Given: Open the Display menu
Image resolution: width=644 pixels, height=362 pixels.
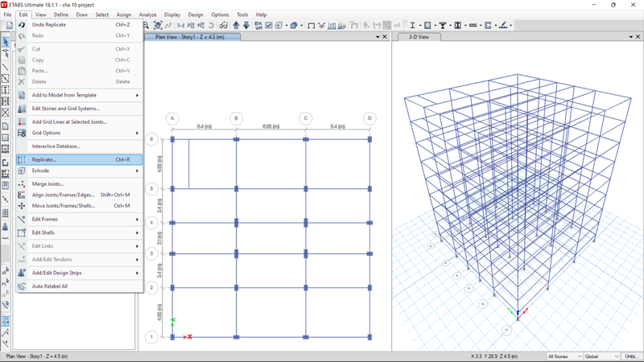Looking at the screenshot, I should pyautogui.click(x=172, y=14).
